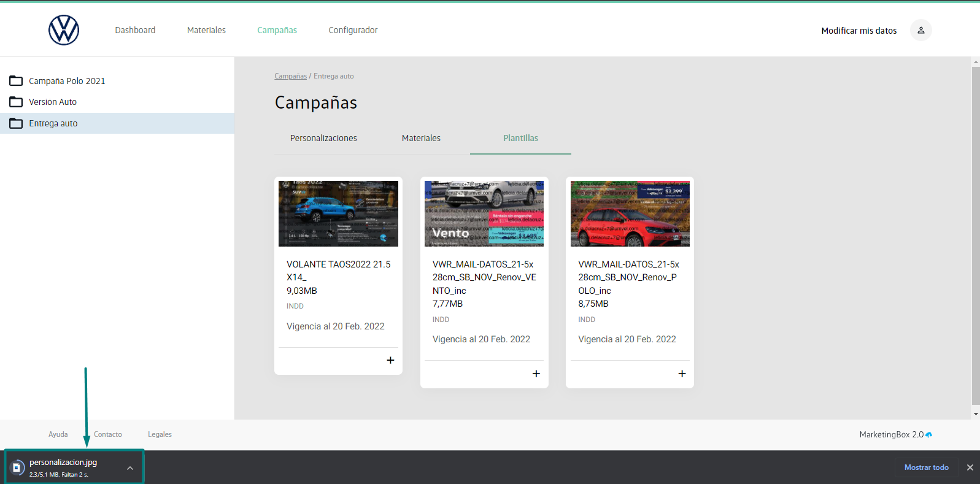This screenshot has width=980, height=484.
Task: Click the INDD label on the VENTO card
Action: coord(441,320)
